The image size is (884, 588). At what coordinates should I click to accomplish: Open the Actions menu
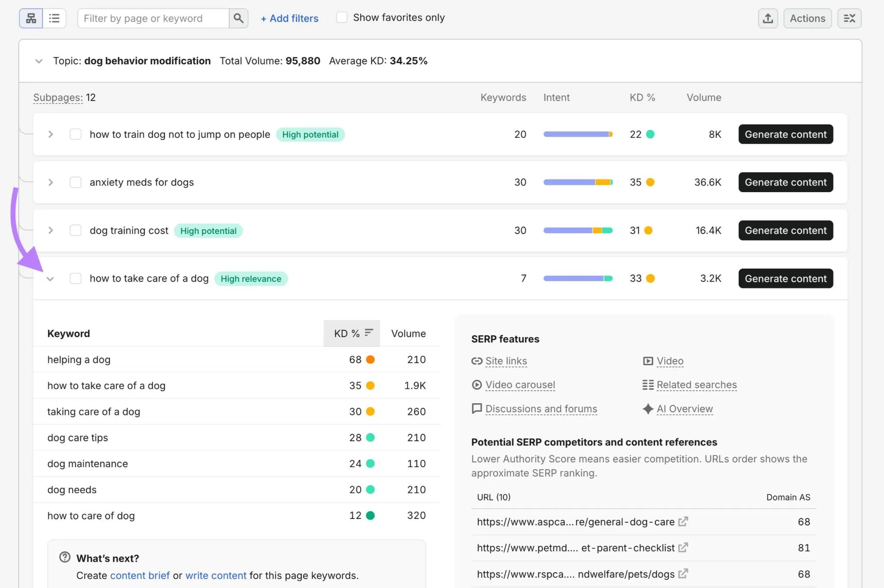click(807, 18)
